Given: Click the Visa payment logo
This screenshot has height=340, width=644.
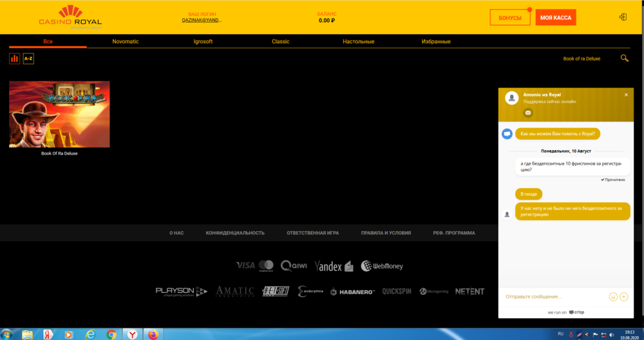Looking at the screenshot, I should (245, 266).
